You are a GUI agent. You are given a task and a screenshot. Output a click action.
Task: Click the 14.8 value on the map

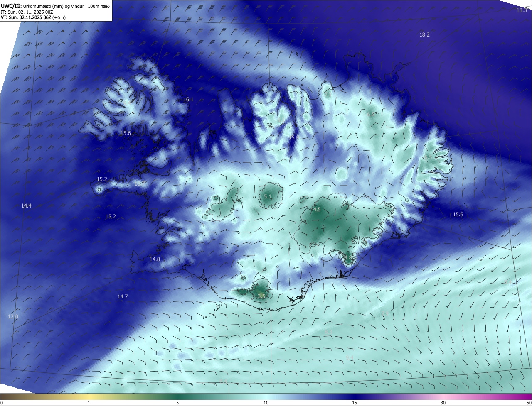155,259
